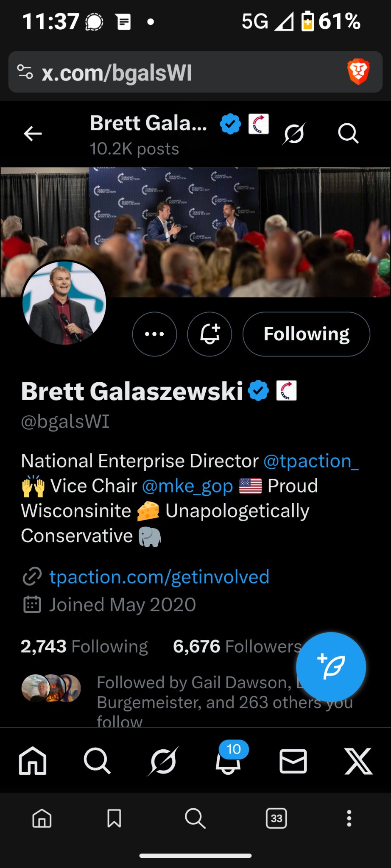Image resolution: width=391 pixels, height=868 pixels.
Task: Open Brave Shields lion icon
Action: point(358,72)
